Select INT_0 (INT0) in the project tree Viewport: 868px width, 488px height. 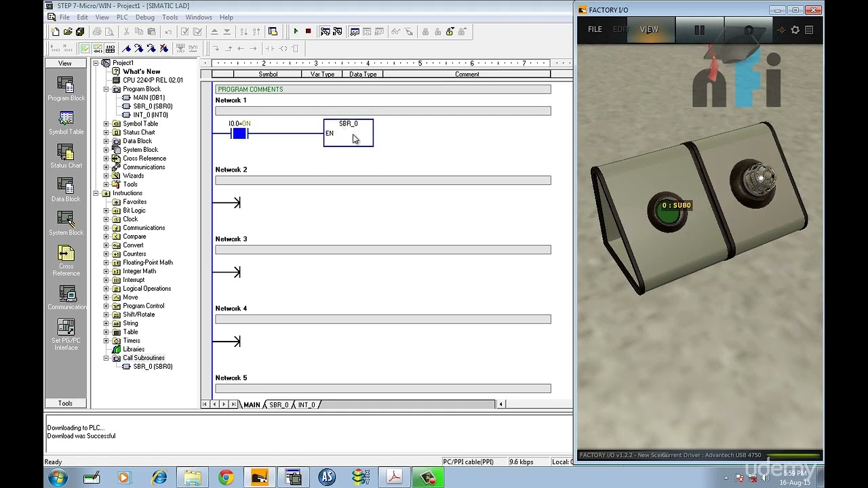click(x=151, y=115)
